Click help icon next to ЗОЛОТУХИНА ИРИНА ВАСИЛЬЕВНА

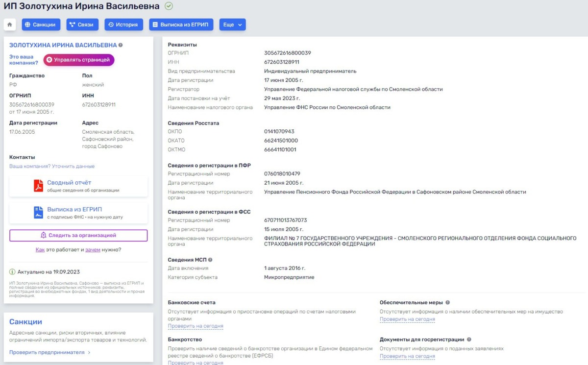point(121,45)
